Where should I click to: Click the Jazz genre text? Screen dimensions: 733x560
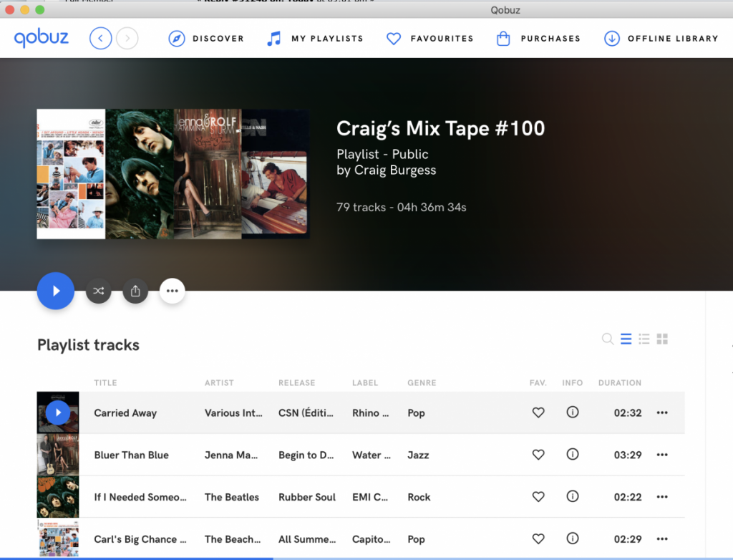click(x=418, y=455)
